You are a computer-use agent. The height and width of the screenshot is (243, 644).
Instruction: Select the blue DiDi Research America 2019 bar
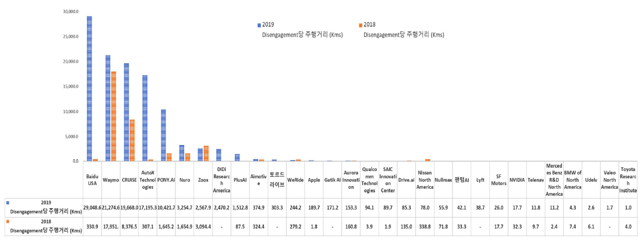218,155
